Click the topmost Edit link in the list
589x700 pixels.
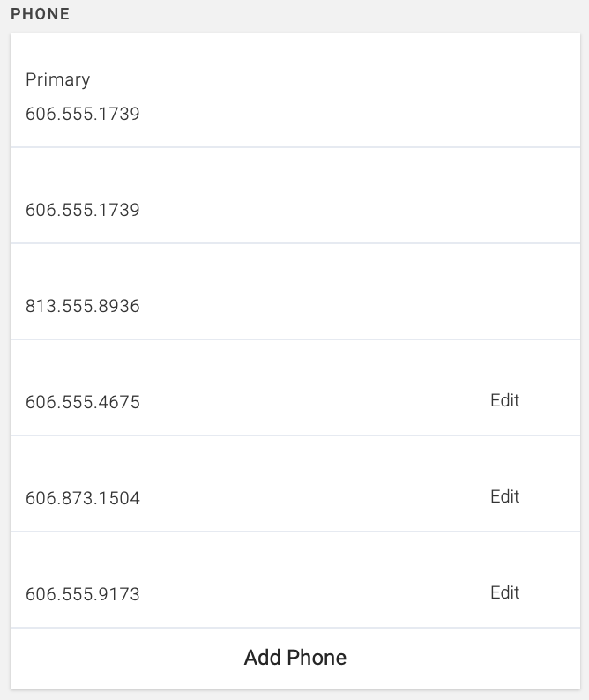tap(504, 401)
